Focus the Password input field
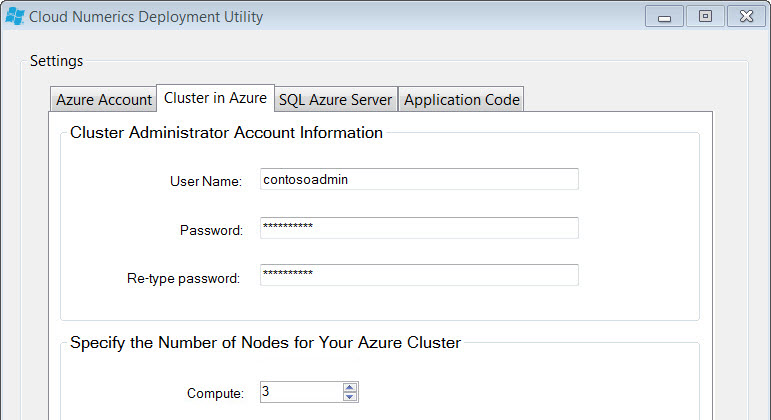771x420 pixels. 419,228
